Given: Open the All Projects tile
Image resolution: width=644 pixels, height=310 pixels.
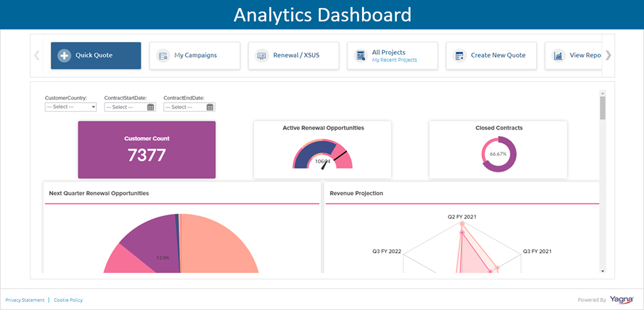Looking at the screenshot, I should (x=393, y=55).
